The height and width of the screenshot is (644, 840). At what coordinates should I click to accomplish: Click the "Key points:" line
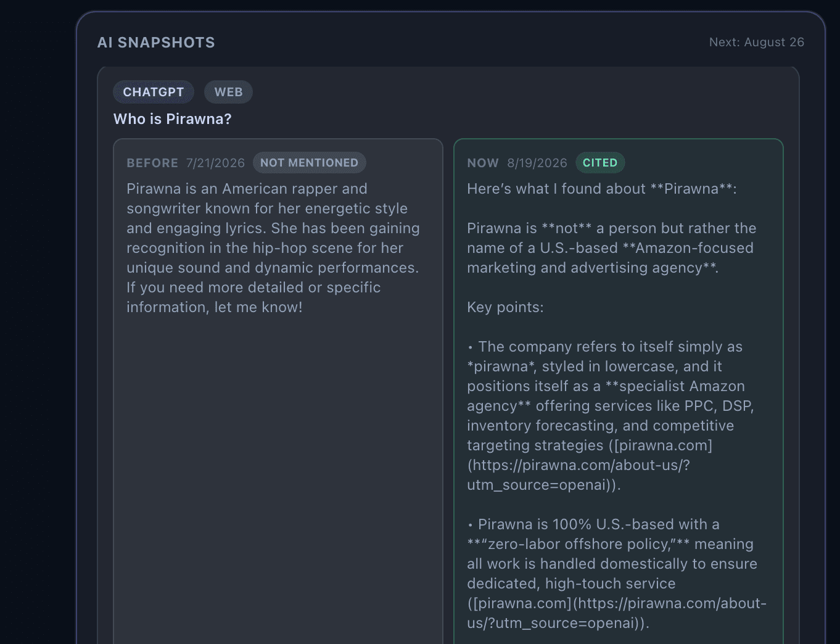click(505, 307)
